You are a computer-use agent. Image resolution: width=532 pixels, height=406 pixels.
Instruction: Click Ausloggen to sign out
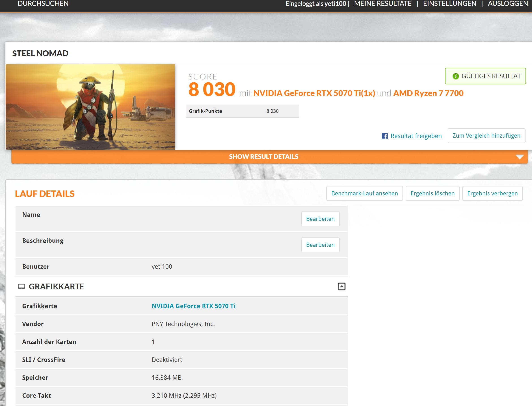pos(508,4)
